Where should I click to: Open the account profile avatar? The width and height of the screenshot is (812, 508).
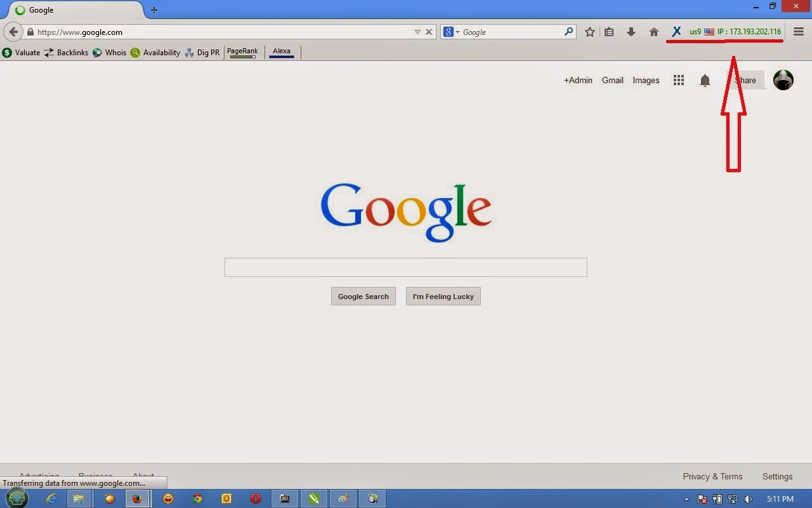coord(783,80)
